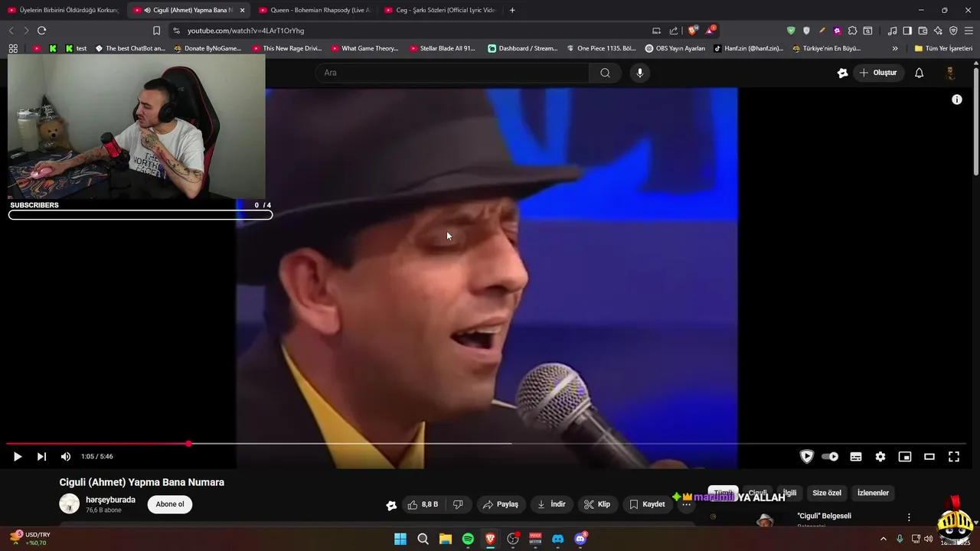This screenshot has height=551, width=980.
Task: Switch to Queen - Bohemian Rhapsody tab
Action: pyautogui.click(x=313, y=10)
